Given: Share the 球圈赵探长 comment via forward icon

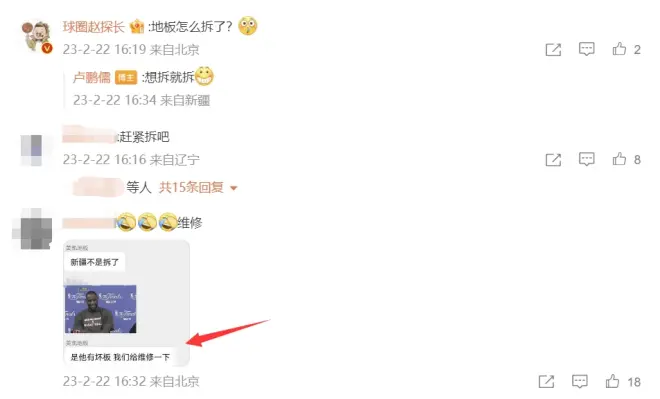Looking at the screenshot, I should point(553,50).
